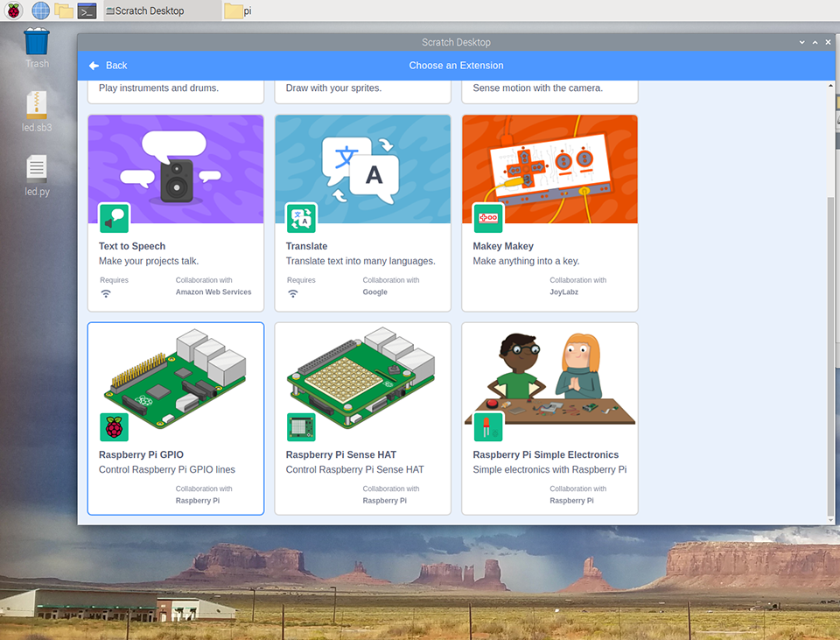Click the Sense HAT LED matrix badge icon

click(x=301, y=427)
